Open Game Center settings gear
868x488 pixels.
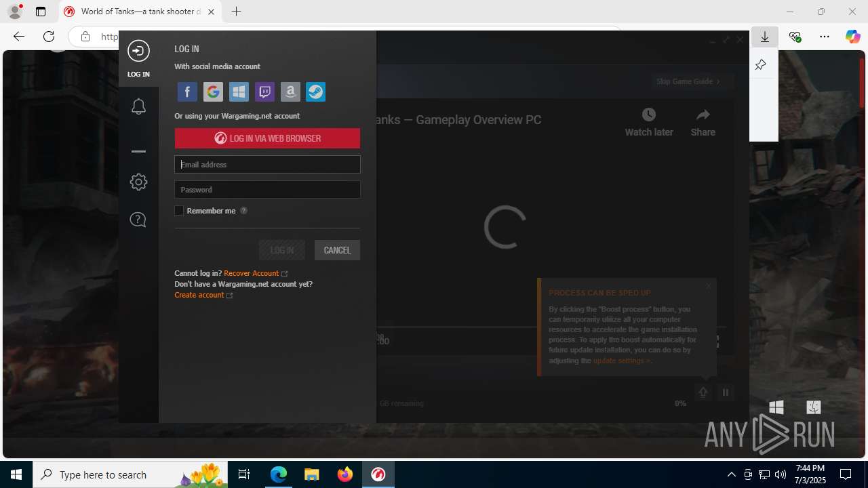138,182
